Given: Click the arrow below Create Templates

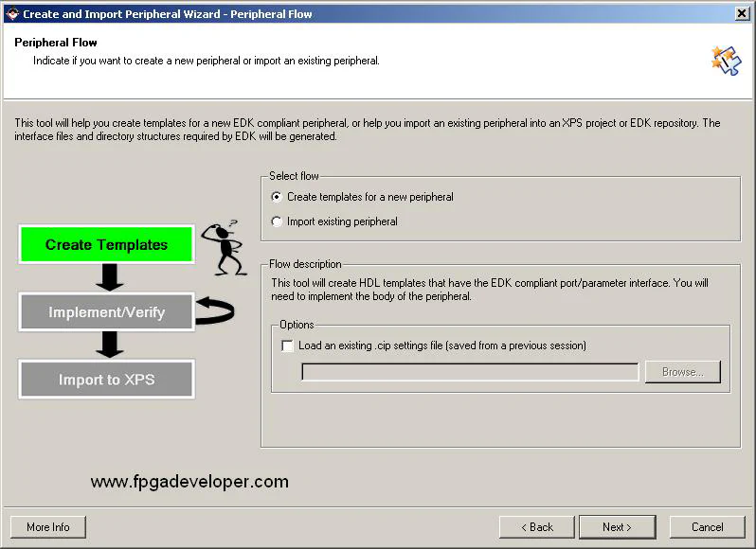Looking at the screenshot, I should click(x=110, y=277).
